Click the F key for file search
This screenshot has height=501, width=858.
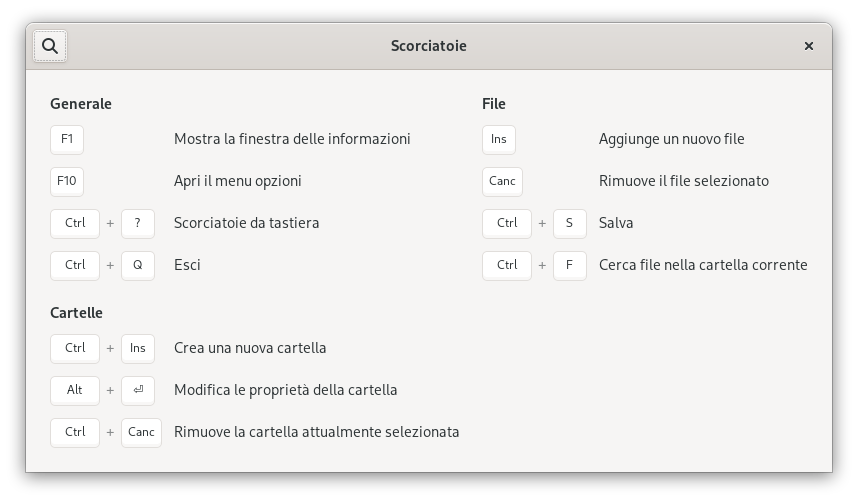pos(570,265)
